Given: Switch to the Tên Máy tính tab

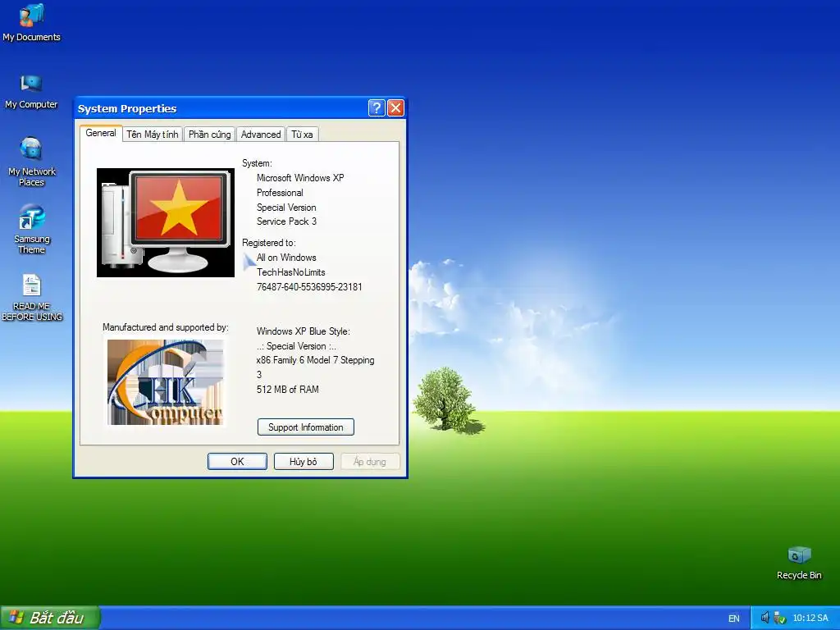Looking at the screenshot, I should [x=152, y=135].
